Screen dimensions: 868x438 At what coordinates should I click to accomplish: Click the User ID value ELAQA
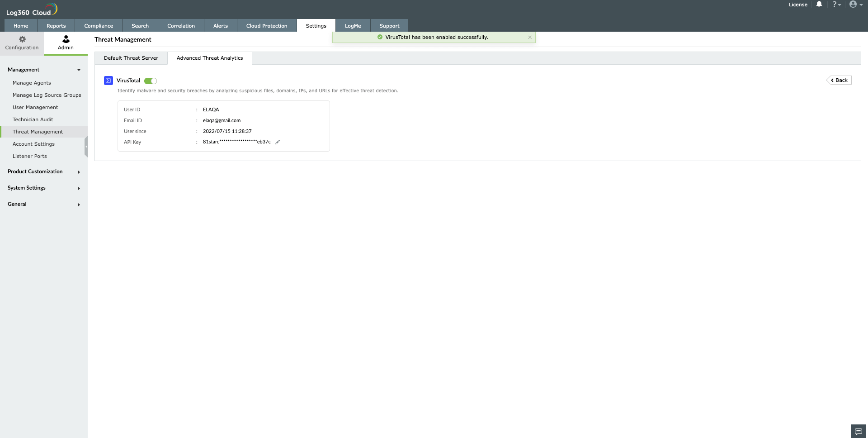211,109
